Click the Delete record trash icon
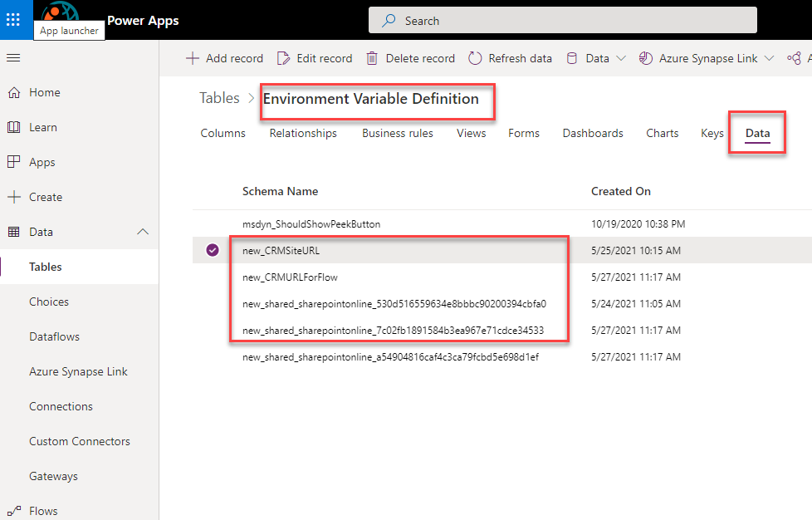812x520 pixels. coord(372,58)
